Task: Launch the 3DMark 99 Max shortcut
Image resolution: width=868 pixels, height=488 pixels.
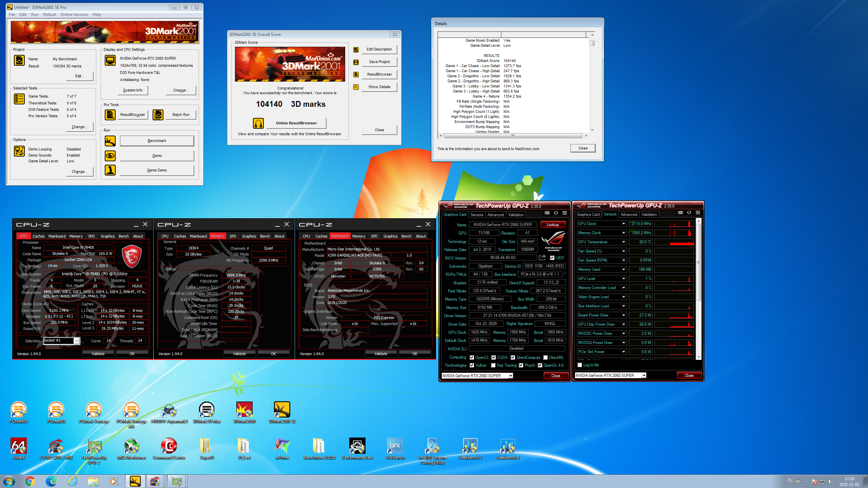Action: 206,412
